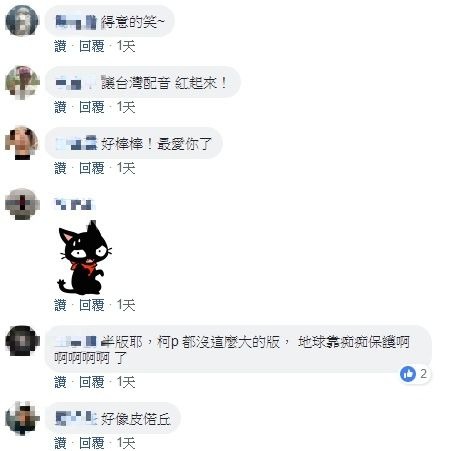Click the blue thumbs-up reaction icon
The height and width of the screenshot is (451, 465).
tap(408, 374)
